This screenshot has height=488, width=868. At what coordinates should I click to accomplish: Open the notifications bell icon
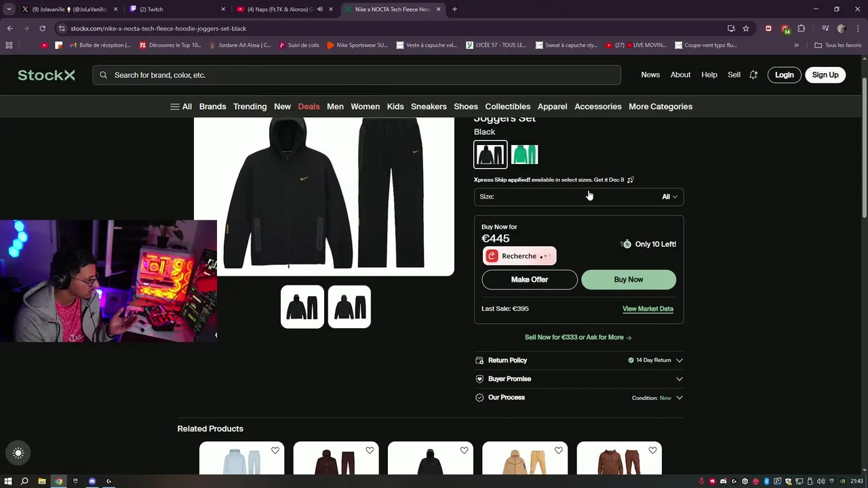point(753,75)
